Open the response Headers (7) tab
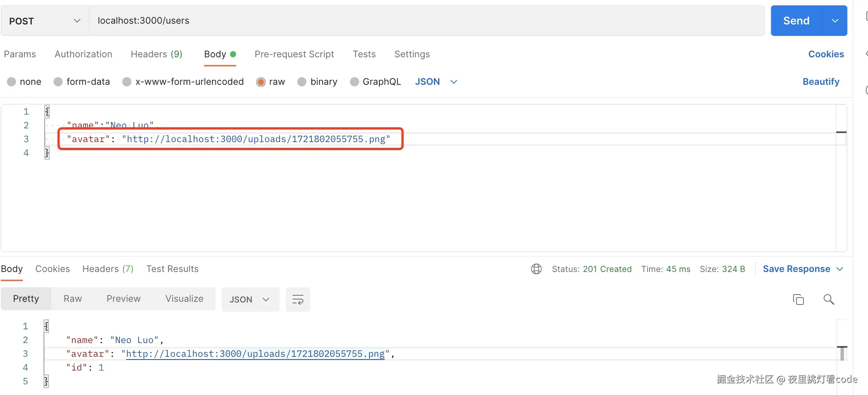 (x=108, y=269)
